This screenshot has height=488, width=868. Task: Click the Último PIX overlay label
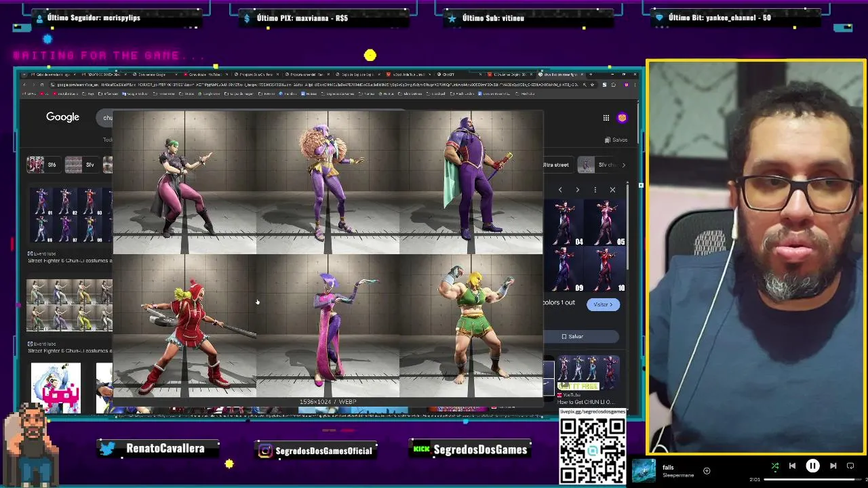[x=302, y=18]
